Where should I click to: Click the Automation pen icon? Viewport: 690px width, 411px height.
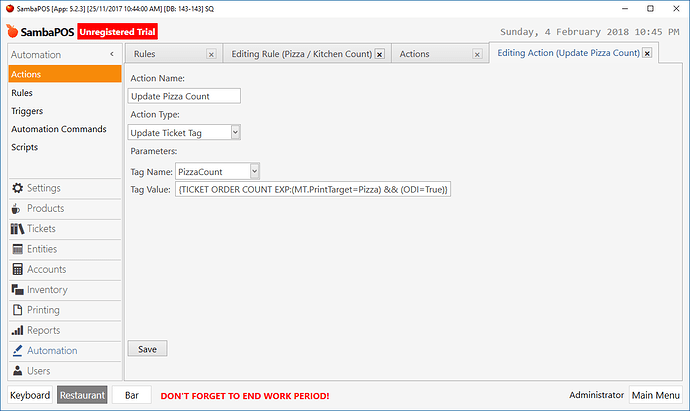pos(18,351)
